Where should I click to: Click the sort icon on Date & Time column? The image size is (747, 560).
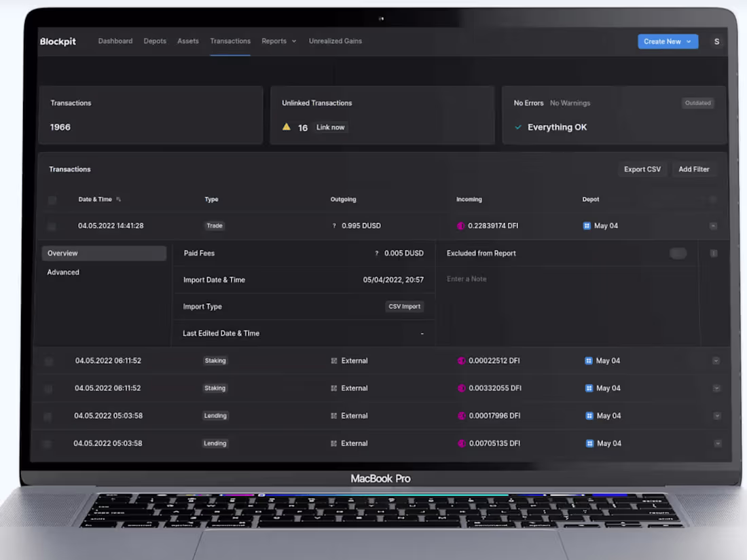tap(119, 199)
